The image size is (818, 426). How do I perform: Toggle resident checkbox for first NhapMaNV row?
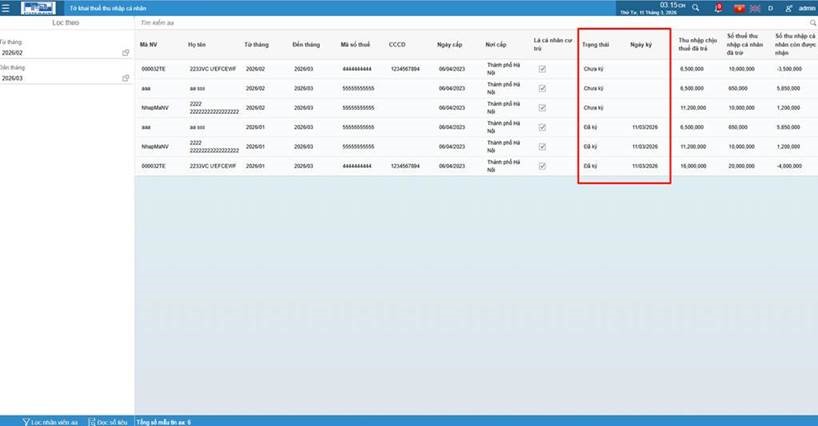point(542,108)
